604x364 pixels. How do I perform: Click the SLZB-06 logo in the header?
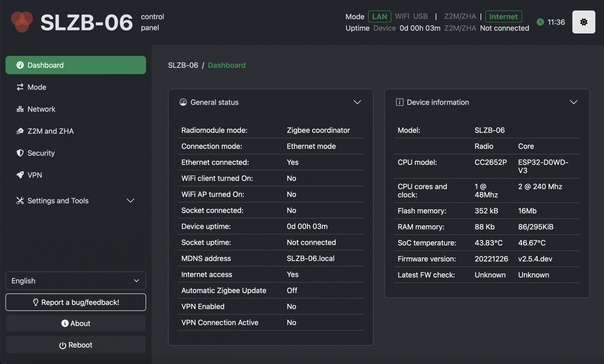(x=22, y=22)
